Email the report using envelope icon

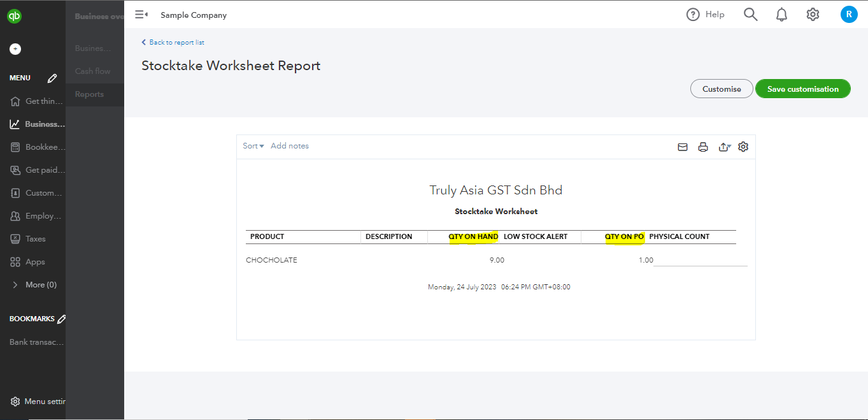[x=683, y=147]
